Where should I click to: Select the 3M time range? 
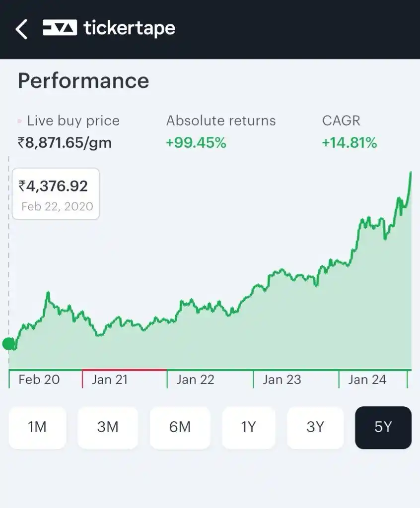pos(108,427)
